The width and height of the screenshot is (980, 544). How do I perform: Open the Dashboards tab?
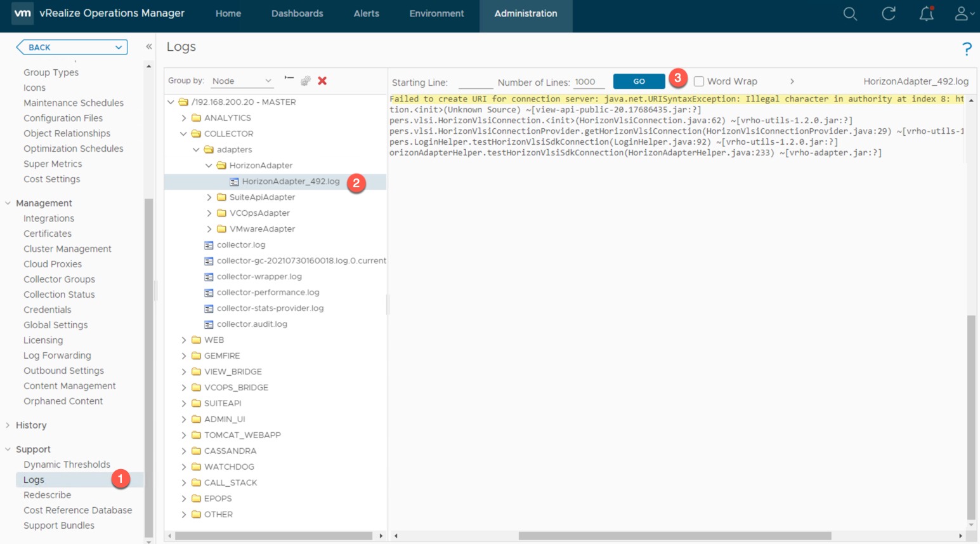tap(297, 13)
